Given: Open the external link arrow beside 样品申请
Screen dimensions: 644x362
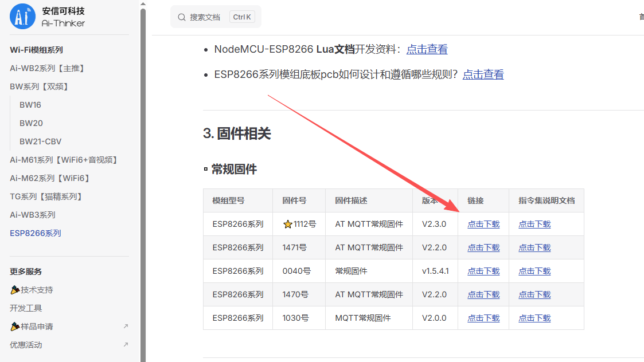Looking at the screenshot, I should click(126, 326).
